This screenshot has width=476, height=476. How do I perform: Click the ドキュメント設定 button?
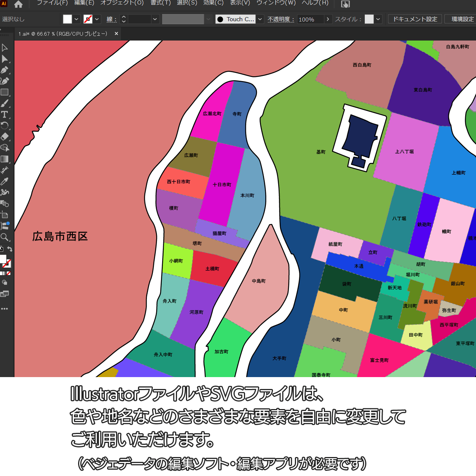pyautogui.click(x=415, y=19)
